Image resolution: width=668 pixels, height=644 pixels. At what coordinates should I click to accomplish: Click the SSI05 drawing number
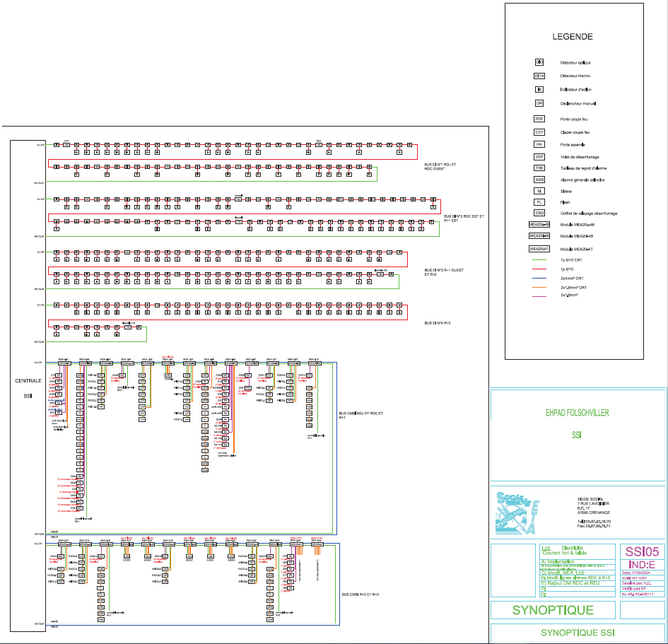(x=642, y=551)
